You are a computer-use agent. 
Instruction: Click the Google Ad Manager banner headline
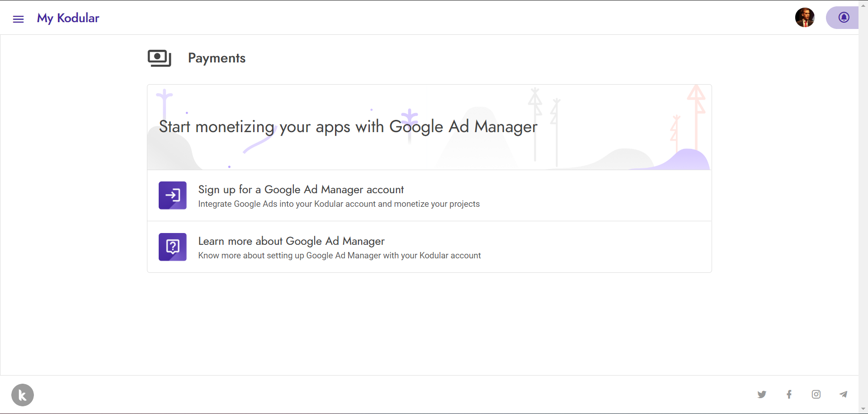pos(348,127)
